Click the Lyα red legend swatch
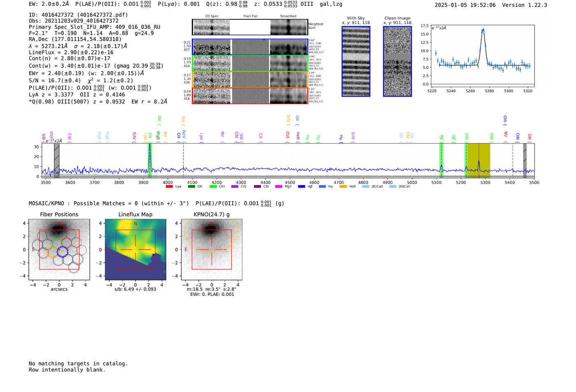The image size is (576, 392). (169, 186)
